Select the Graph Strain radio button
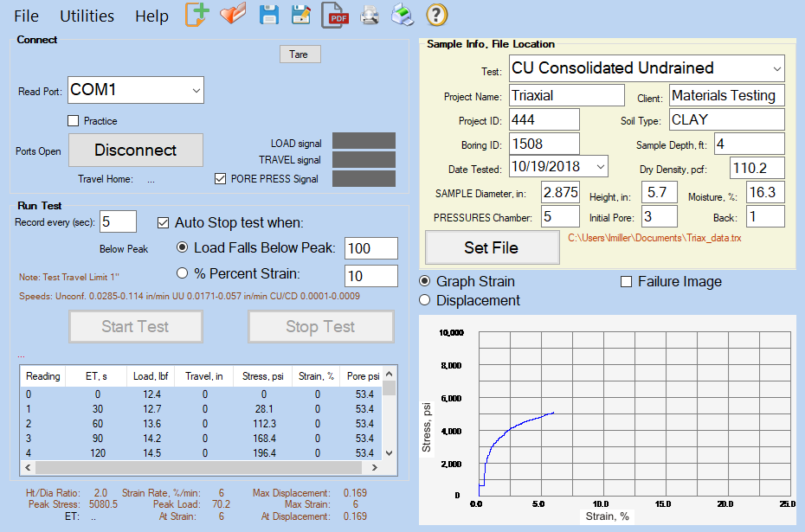The image size is (805, 532). [x=425, y=281]
